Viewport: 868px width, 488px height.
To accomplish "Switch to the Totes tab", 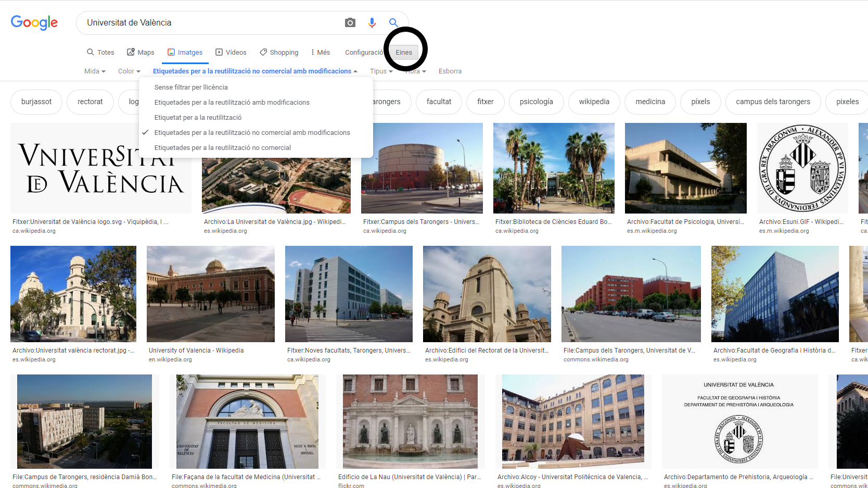I will tap(100, 52).
